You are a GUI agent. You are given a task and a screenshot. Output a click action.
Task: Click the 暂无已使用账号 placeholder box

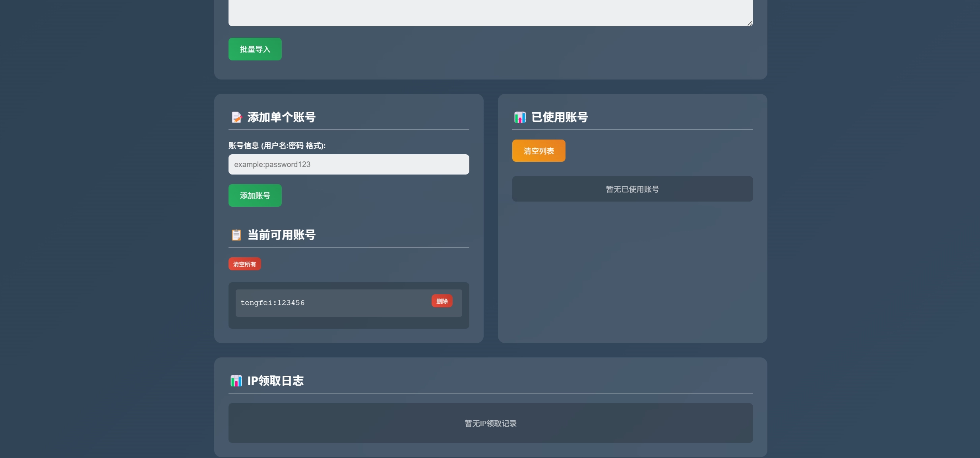click(x=632, y=189)
